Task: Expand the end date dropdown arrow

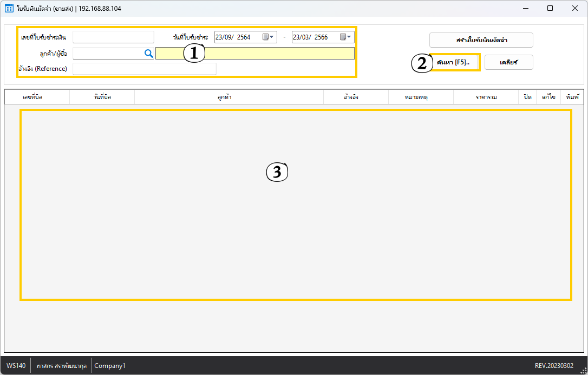Action: coord(350,37)
